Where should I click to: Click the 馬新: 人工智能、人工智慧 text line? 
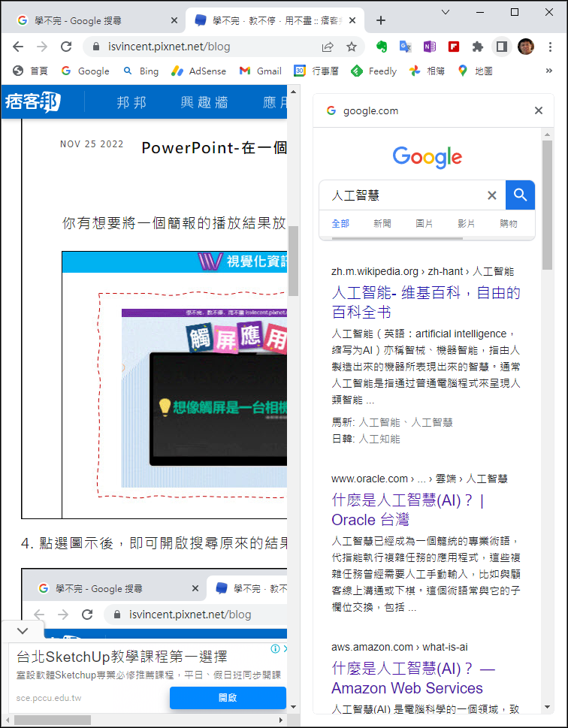coord(392,422)
